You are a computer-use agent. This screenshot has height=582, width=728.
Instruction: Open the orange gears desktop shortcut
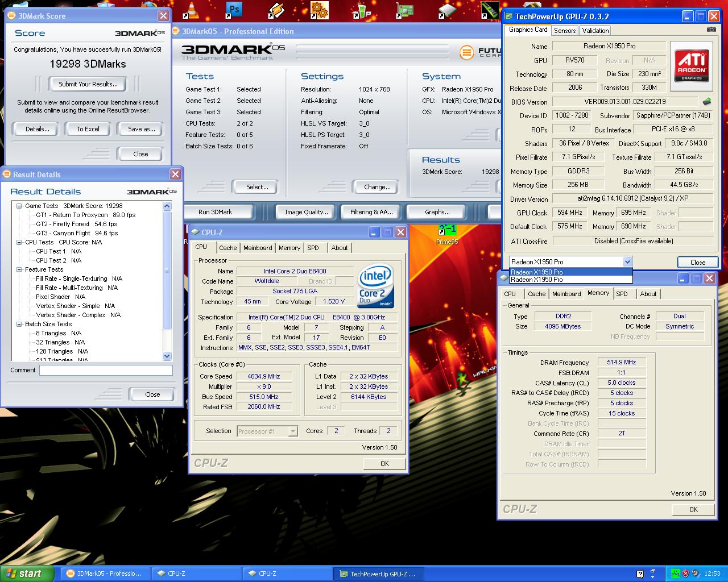coord(319,10)
